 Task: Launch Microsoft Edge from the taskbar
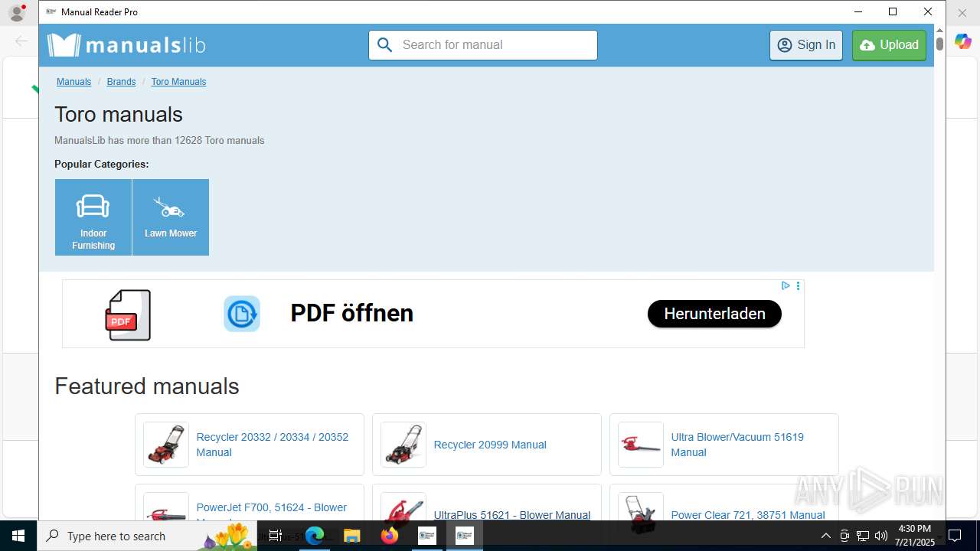315,536
